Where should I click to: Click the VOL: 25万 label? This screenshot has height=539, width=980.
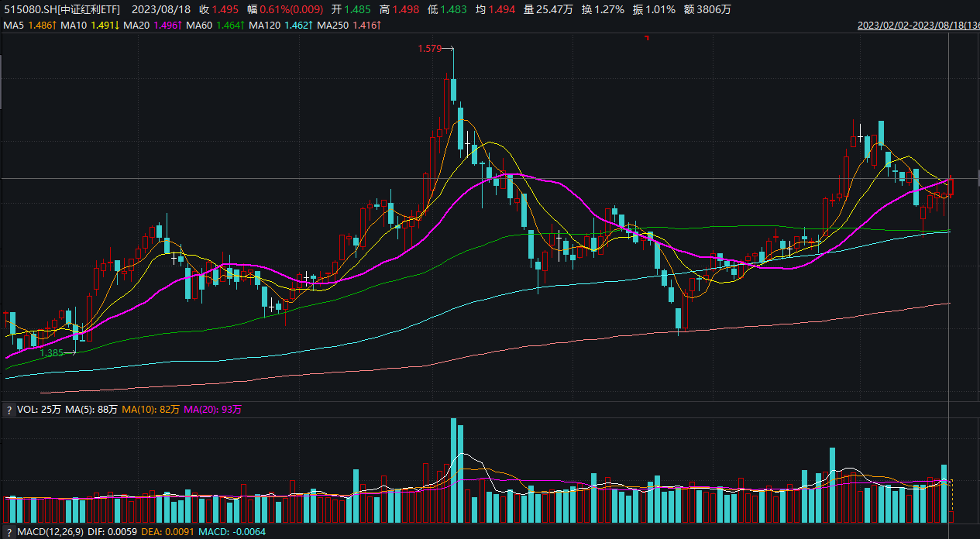(39, 410)
